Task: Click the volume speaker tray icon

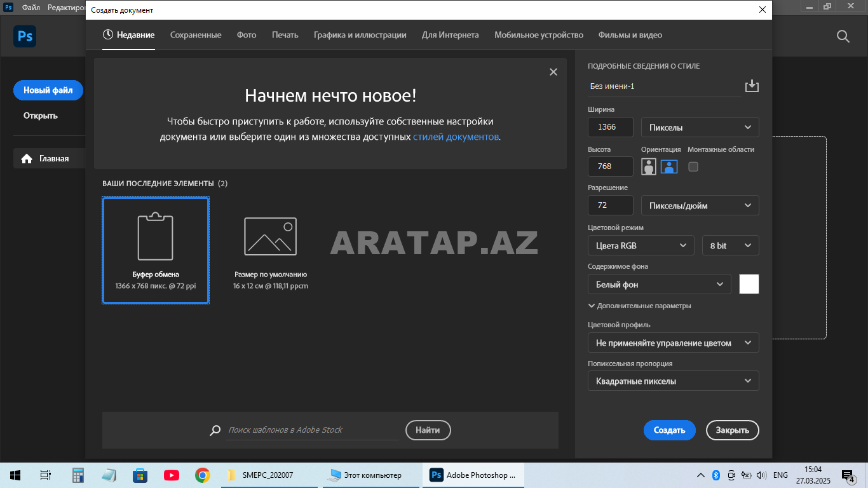Action: (761, 475)
